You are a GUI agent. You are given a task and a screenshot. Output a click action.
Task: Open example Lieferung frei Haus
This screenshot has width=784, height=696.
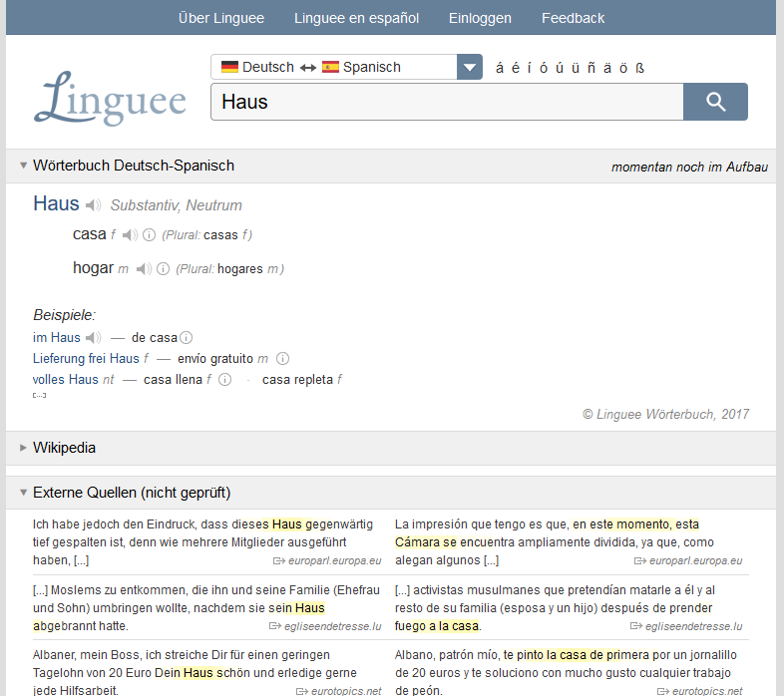pos(86,359)
